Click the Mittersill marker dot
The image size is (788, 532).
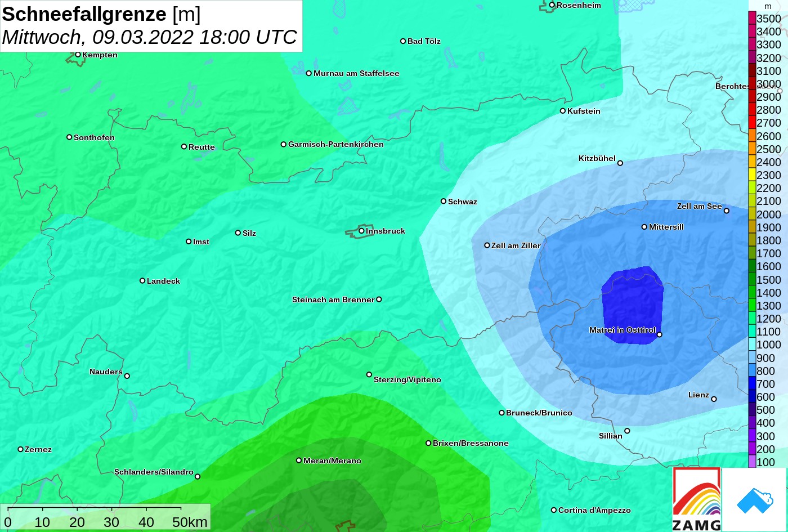click(644, 227)
